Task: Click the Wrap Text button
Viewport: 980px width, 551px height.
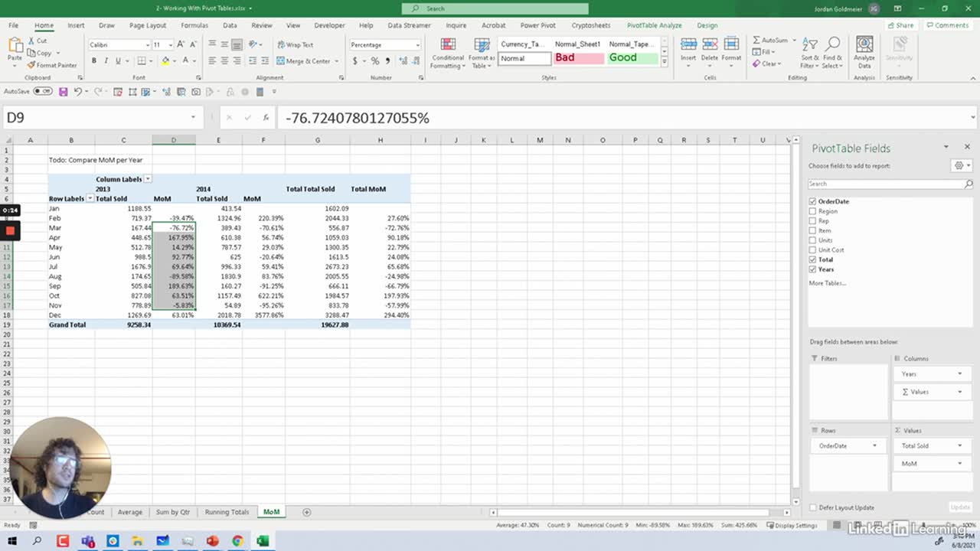Action: pyautogui.click(x=296, y=44)
